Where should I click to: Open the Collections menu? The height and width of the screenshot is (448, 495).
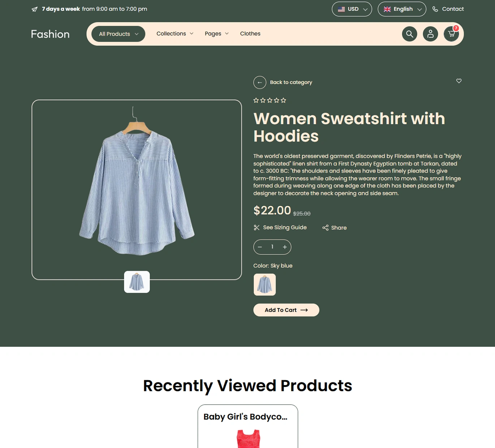(x=175, y=34)
